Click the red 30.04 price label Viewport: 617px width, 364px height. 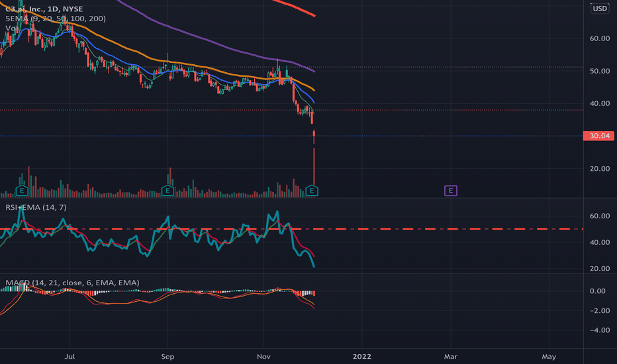click(598, 136)
